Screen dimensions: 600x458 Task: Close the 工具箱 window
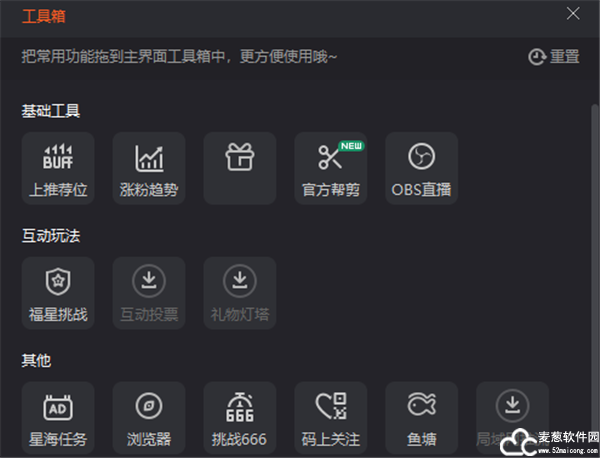click(x=573, y=14)
